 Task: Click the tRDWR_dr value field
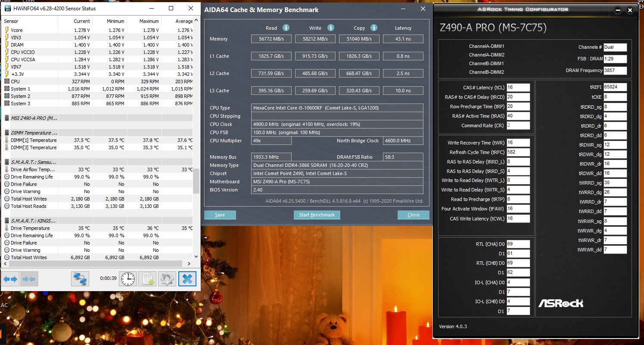point(615,163)
